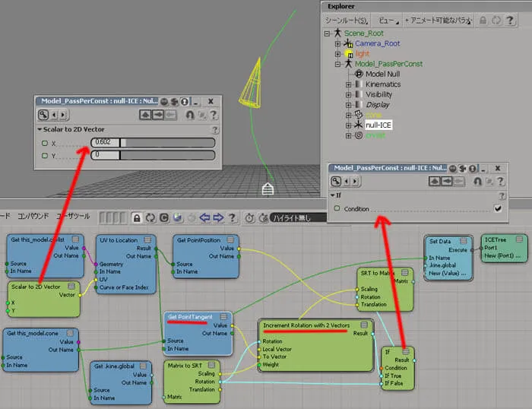Image resolution: width=532 pixels, height=409 pixels.
Task: Open the menu icon on UV to Location node
Action: 147,240
